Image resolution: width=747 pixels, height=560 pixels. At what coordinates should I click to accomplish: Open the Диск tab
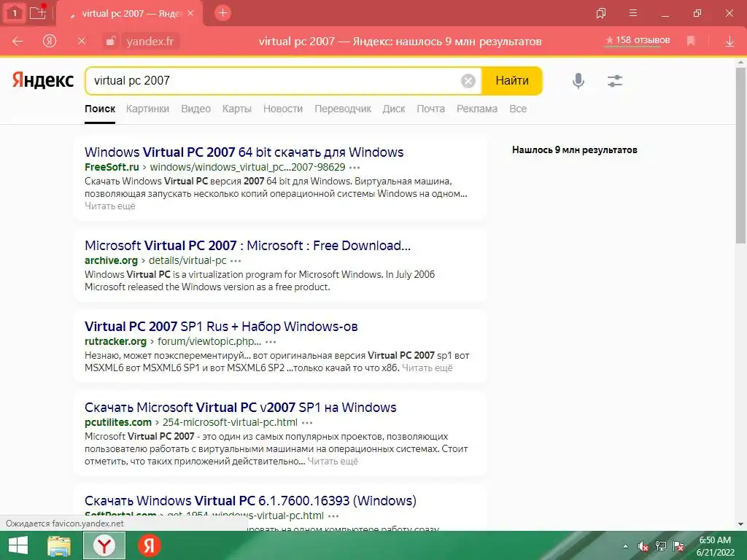394,109
